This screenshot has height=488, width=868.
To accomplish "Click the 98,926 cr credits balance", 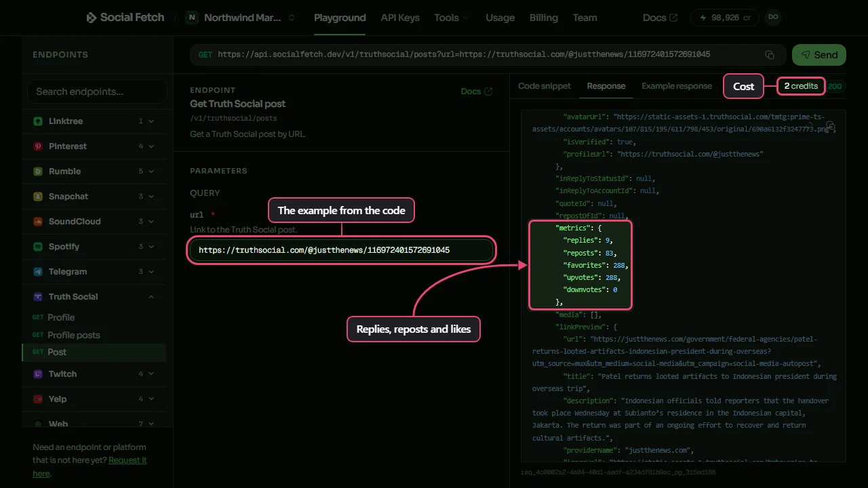I will click(725, 18).
